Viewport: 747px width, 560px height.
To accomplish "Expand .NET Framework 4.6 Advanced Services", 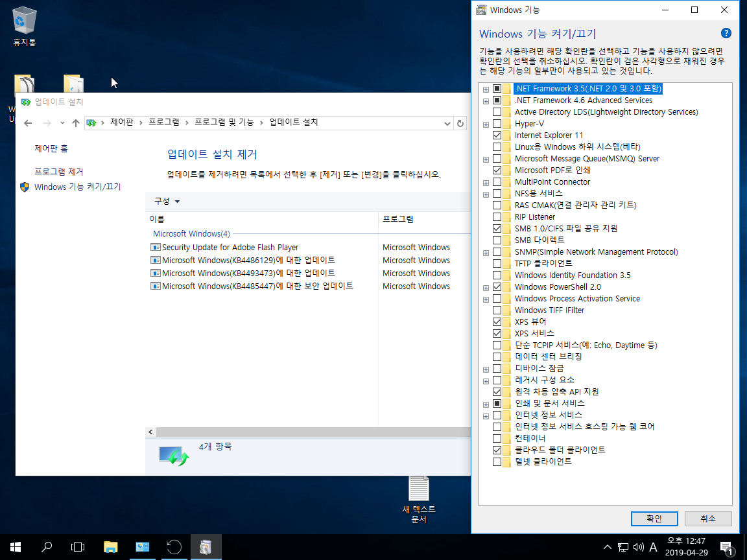I will point(486,101).
